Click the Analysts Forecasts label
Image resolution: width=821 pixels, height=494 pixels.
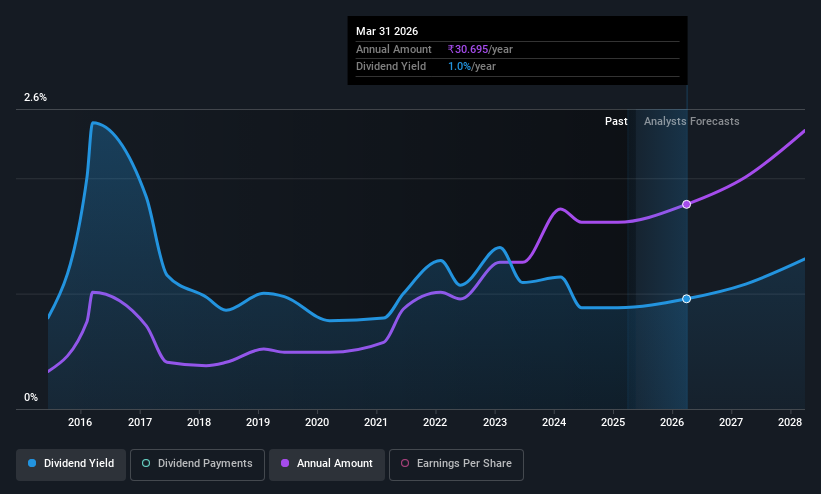click(691, 121)
